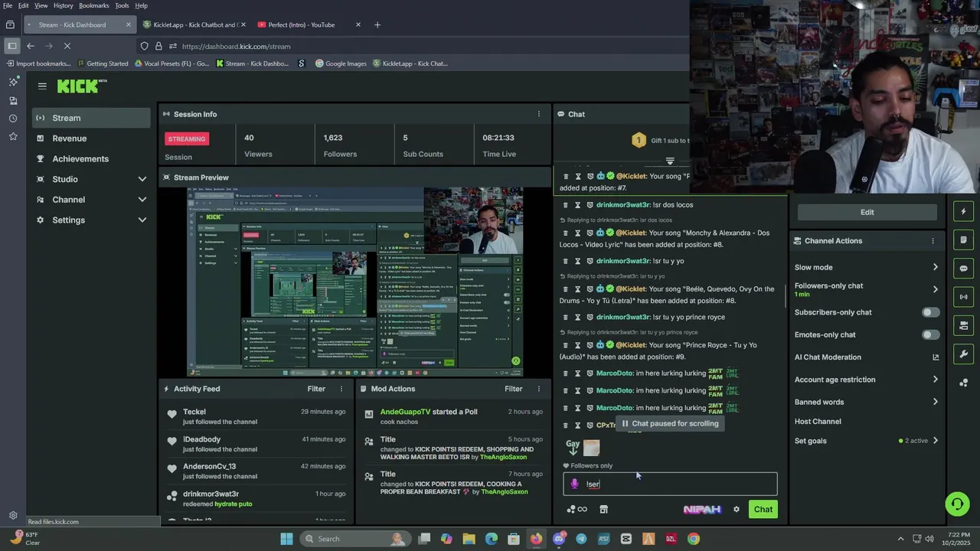The image size is (980, 551).
Task: Open browser sidebar bookmarks star icon
Action: click(x=12, y=136)
